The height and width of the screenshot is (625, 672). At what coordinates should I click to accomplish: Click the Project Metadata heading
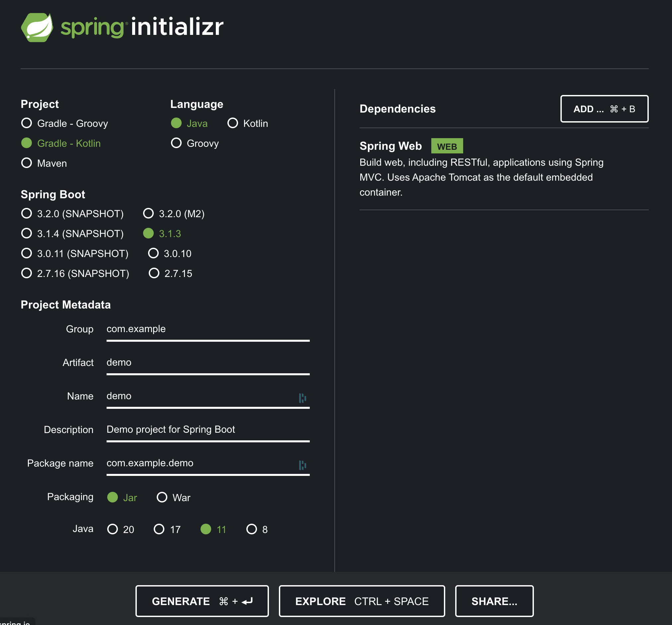tap(66, 305)
